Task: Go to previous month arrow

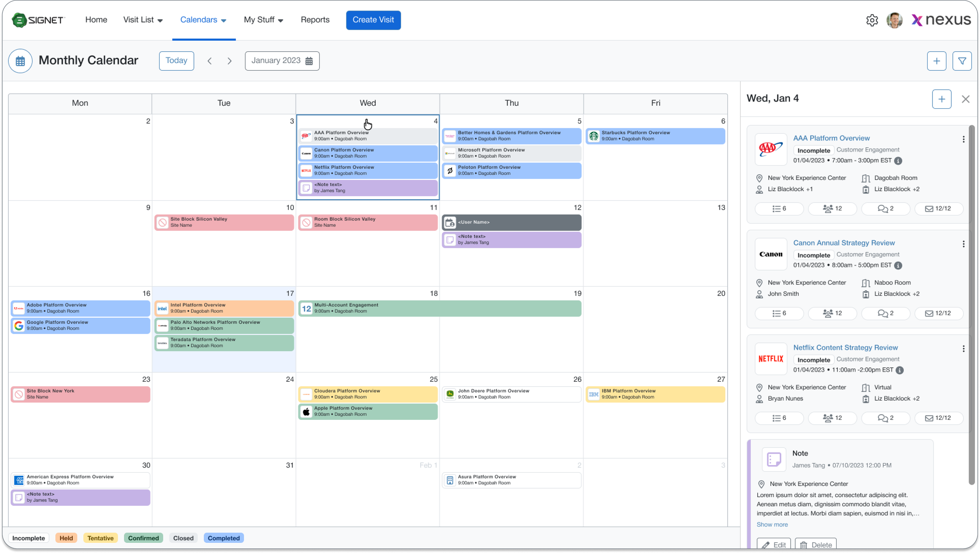Action: 210,61
